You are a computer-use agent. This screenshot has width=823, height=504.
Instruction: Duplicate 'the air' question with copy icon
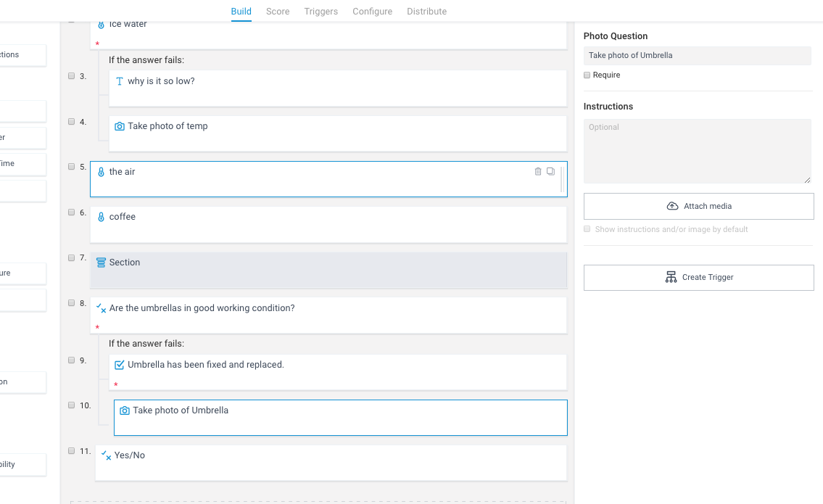click(550, 171)
